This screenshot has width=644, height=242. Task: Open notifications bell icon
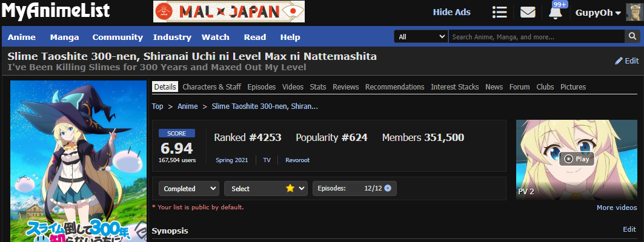[556, 13]
